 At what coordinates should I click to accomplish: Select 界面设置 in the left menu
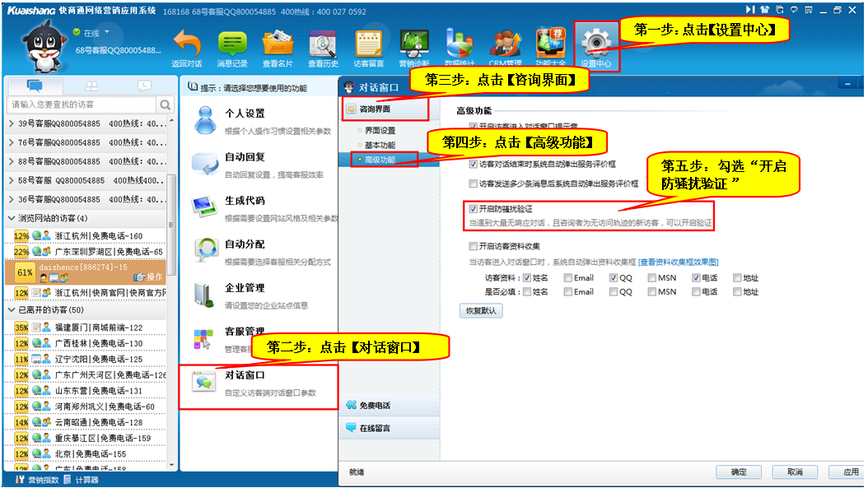pos(380,131)
